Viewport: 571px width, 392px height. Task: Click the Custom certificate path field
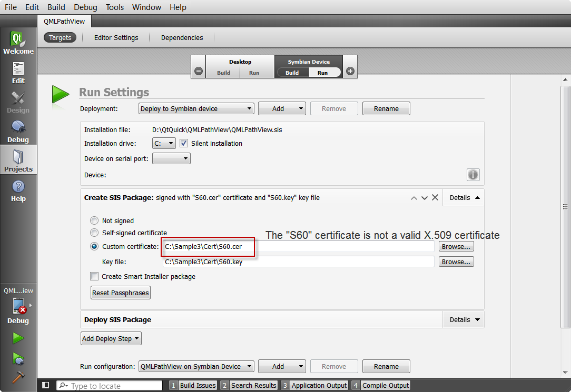tap(298, 247)
